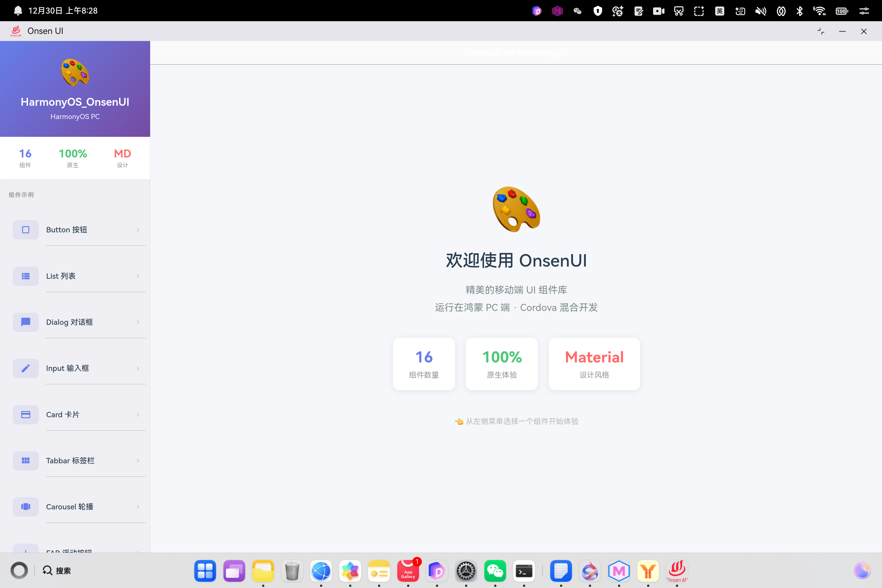Select the Tabbar 标签栏 menu entry
882x588 pixels.
[x=70, y=461]
